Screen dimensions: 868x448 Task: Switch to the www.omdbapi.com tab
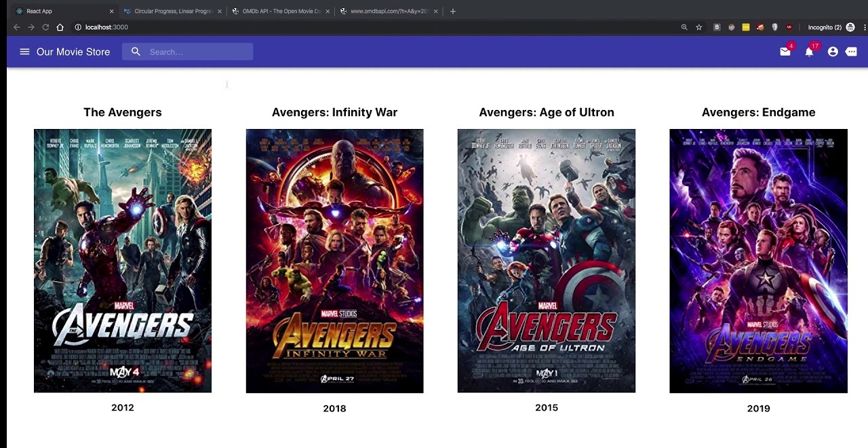pos(389,11)
